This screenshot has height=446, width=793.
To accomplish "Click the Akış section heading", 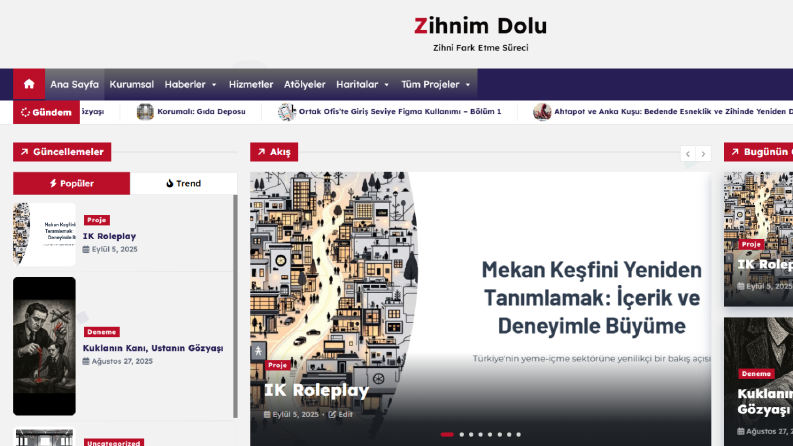I will point(274,152).
